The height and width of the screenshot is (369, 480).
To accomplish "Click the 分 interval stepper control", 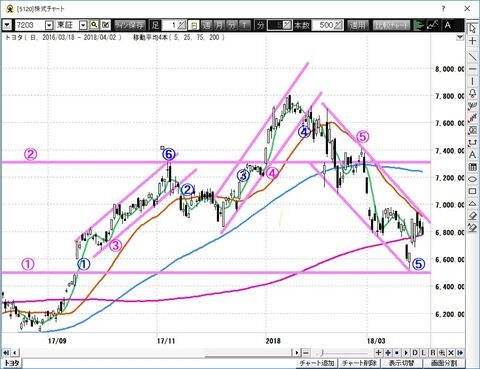I will 288,25.
